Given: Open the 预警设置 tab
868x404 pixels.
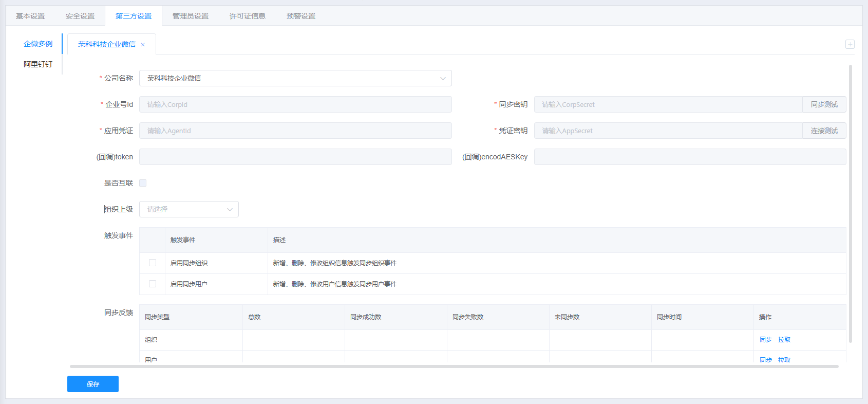Looking at the screenshot, I should pyautogui.click(x=301, y=16).
